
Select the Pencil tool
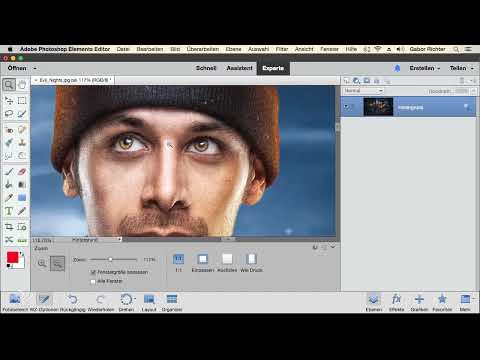[x=22, y=211]
